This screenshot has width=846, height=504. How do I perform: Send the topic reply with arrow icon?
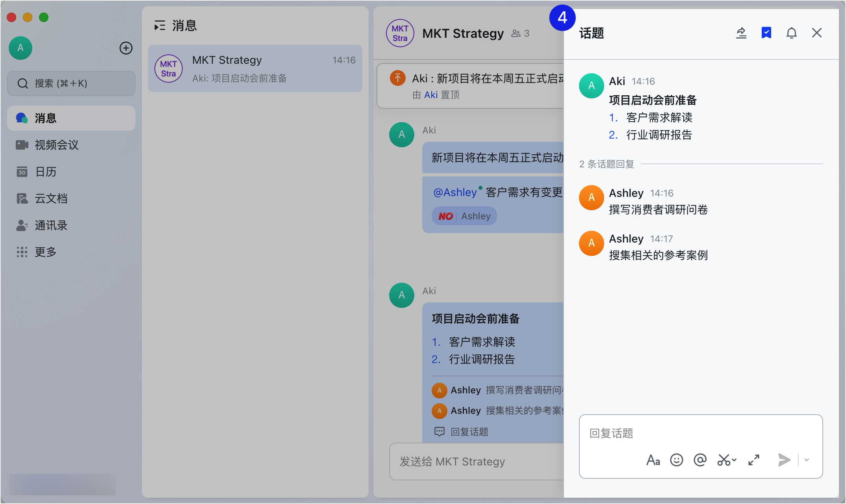coord(784,460)
